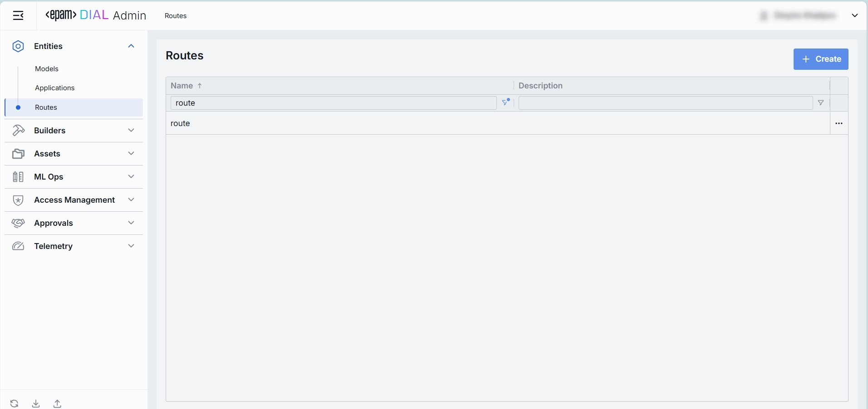
Task: Expand the Telemetry section chevron
Action: pyautogui.click(x=131, y=246)
